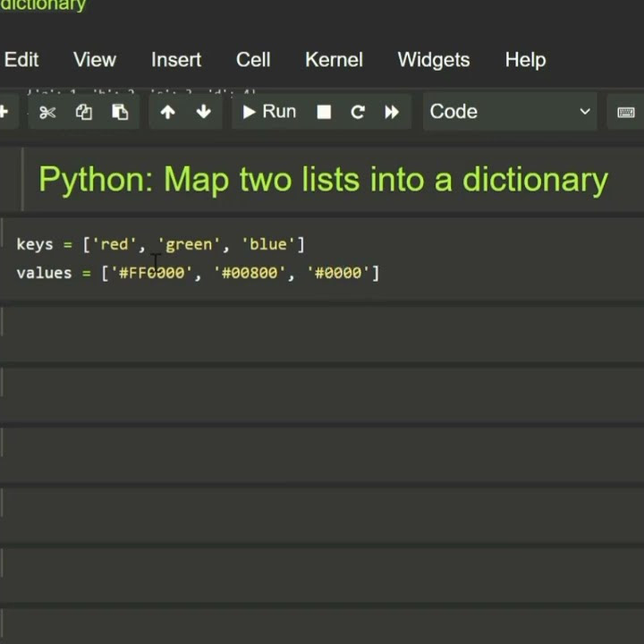
Task: Restart kernel and run all fast-forward icon
Action: (392, 112)
